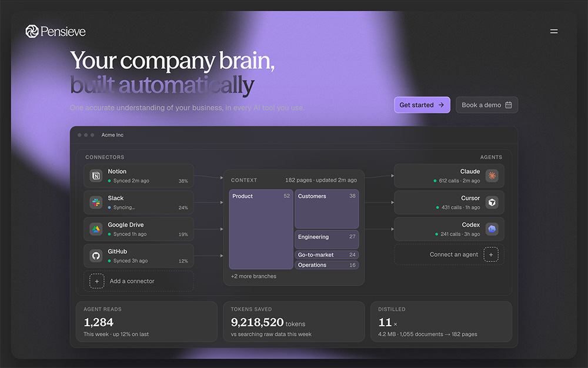
Task: Click the Acme Inc window title
Action: (112, 135)
